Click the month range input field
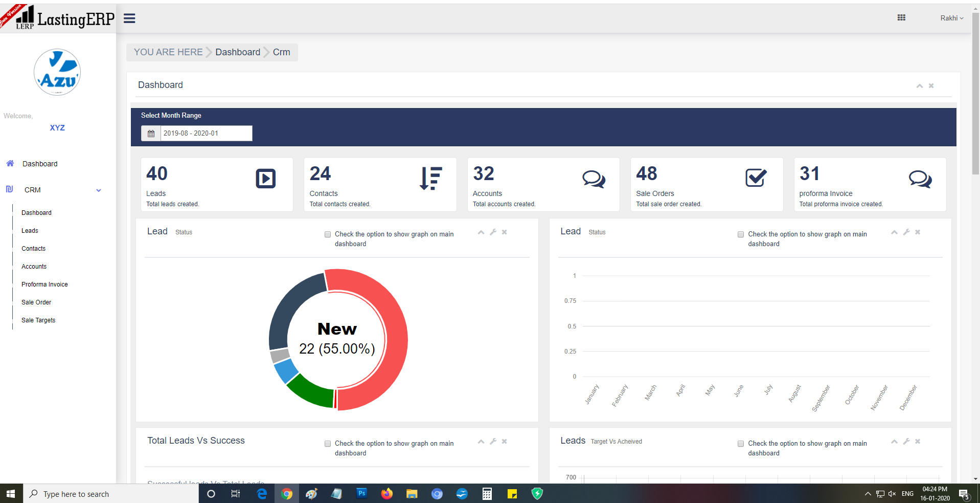 [x=206, y=134]
